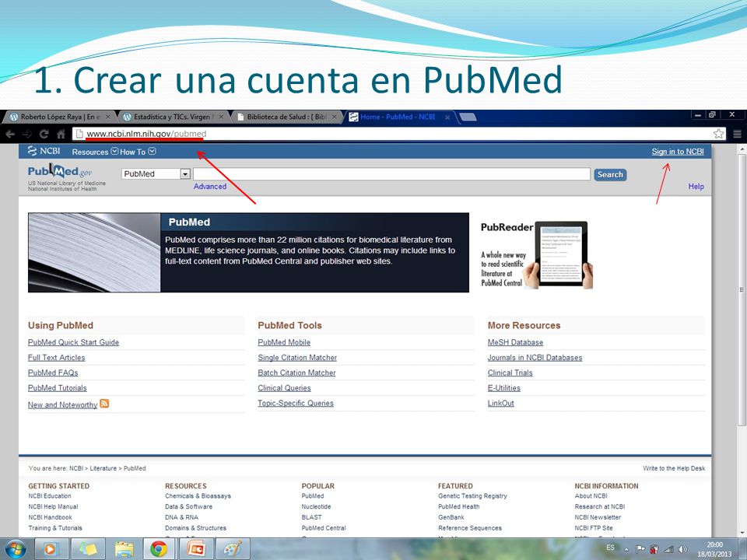The height and width of the screenshot is (560, 747).
Task: Click the NCBI logo in the header
Action: tap(44, 151)
